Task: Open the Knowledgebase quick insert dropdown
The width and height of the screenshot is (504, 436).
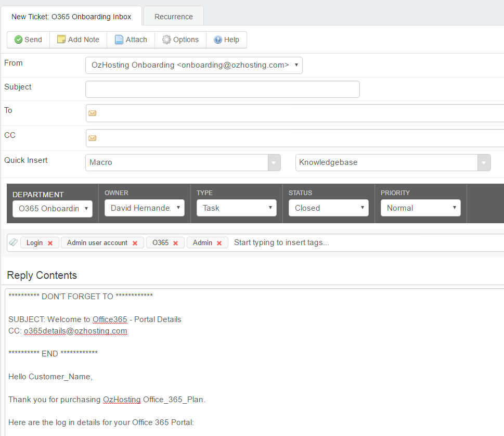Action: pos(393,162)
